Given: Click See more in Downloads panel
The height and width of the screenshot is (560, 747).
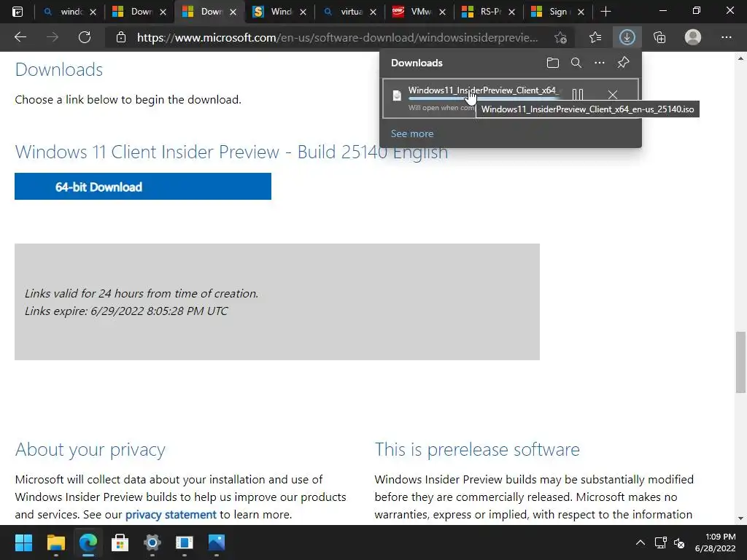Looking at the screenshot, I should click(412, 134).
